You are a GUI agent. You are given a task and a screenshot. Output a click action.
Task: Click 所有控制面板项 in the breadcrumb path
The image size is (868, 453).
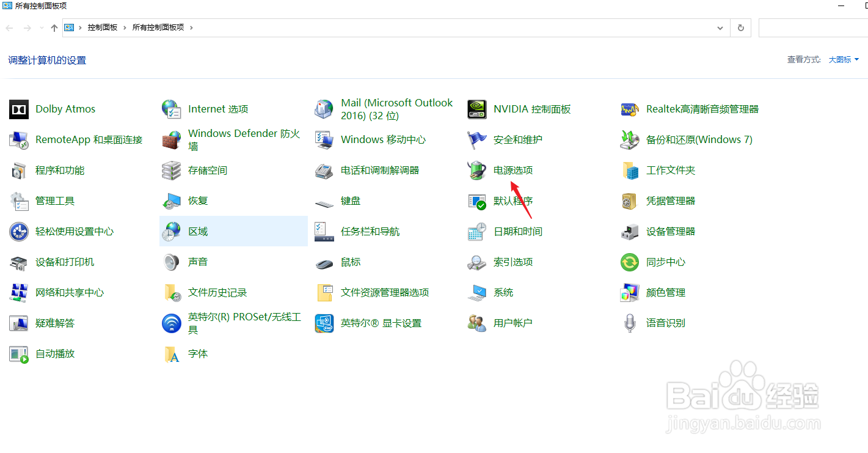tap(158, 28)
